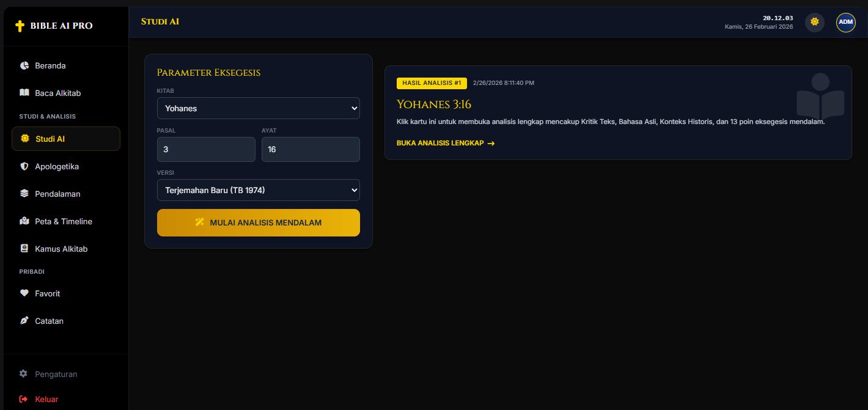Image resolution: width=868 pixels, height=410 pixels.
Task: Click the Apologetika shield icon
Action: pos(24,166)
